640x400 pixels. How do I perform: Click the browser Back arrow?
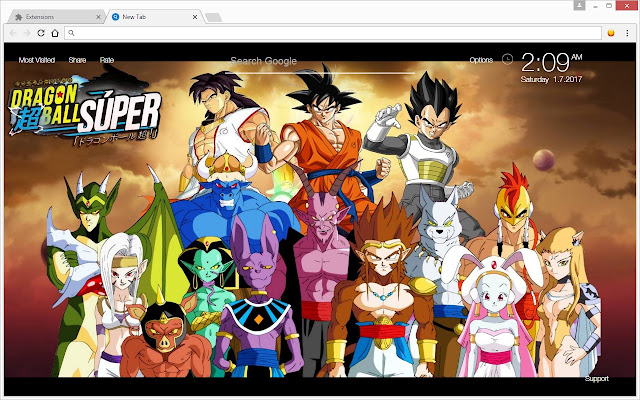(13, 33)
